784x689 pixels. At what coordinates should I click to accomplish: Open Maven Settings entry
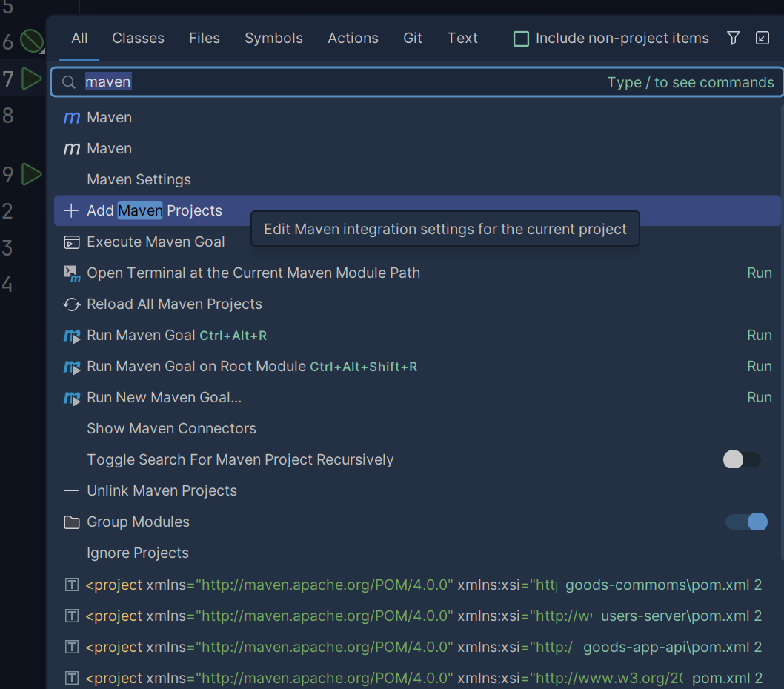pos(416,179)
